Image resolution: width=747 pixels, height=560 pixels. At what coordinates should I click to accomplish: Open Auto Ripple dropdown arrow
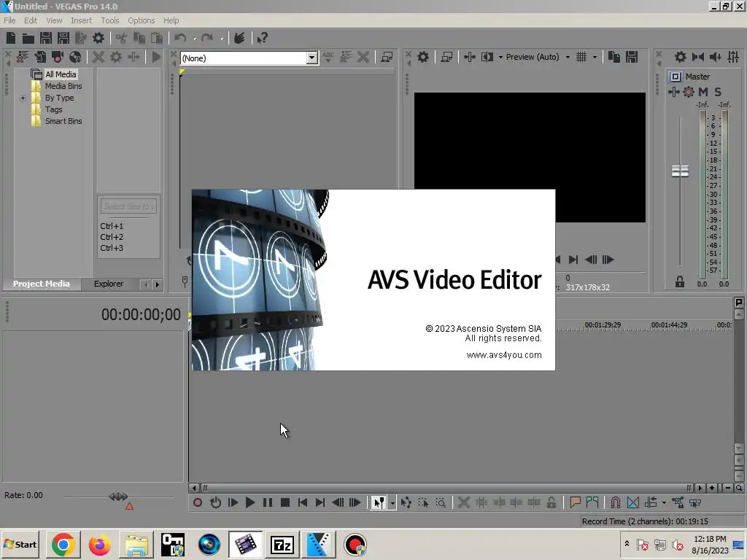(x=664, y=502)
